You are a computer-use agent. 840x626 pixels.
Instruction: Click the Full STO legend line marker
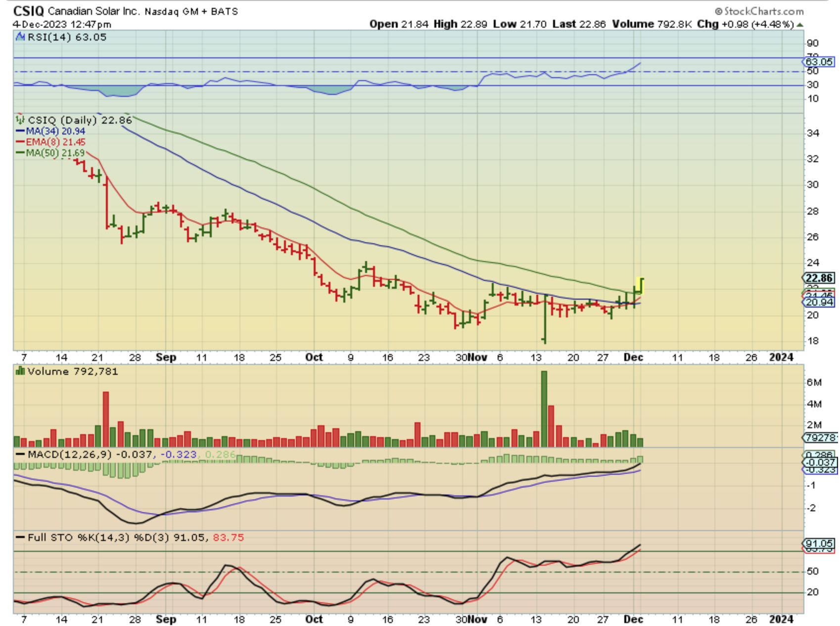[20, 537]
